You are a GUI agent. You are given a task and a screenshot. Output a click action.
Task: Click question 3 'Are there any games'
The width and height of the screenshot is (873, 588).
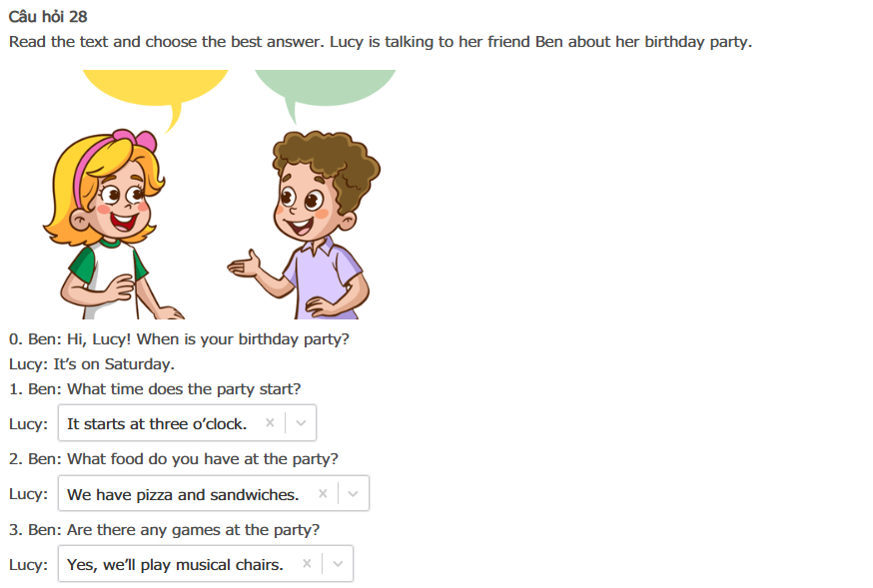click(x=165, y=529)
